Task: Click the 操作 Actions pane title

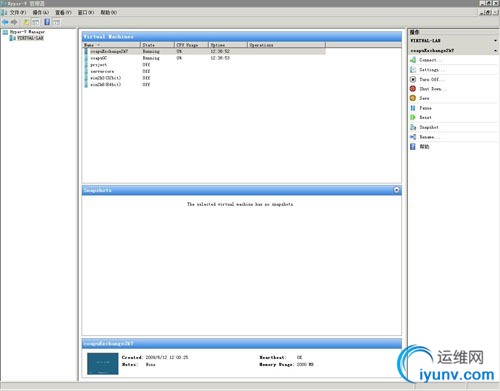Action: 415,32
